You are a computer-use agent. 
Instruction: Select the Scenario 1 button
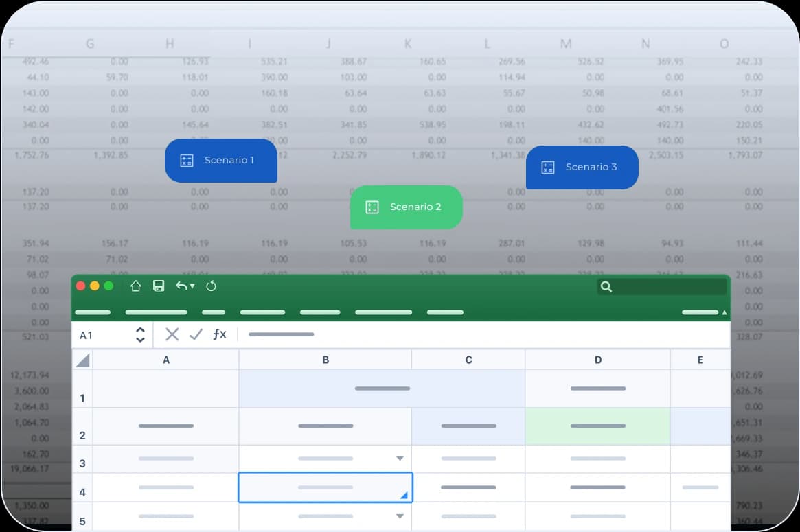[x=220, y=161]
